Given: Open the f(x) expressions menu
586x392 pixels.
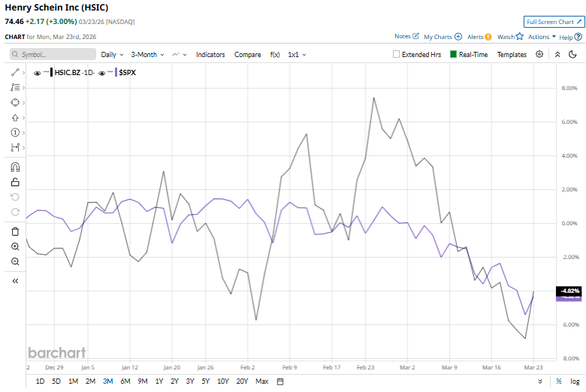Looking at the screenshot, I should (275, 55).
